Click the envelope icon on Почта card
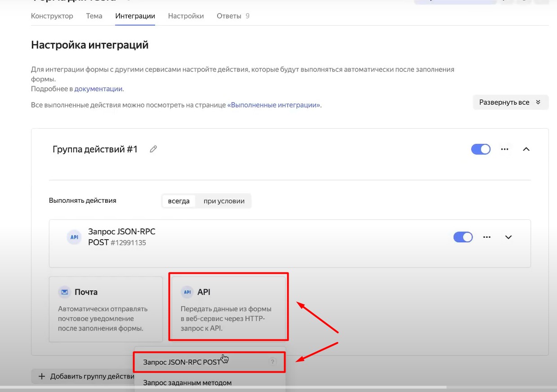Image resolution: width=557 pixels, height=392 pixels. pos(65,292)
